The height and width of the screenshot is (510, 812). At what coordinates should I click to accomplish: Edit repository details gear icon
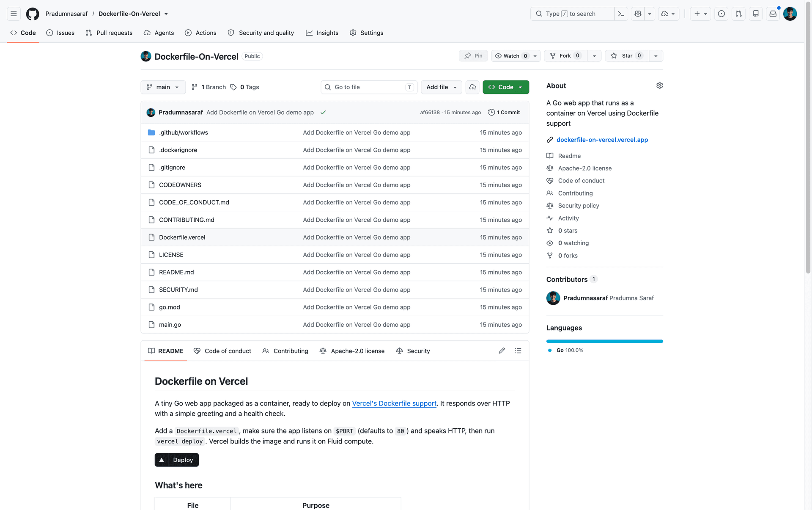(x=659, y=85)
